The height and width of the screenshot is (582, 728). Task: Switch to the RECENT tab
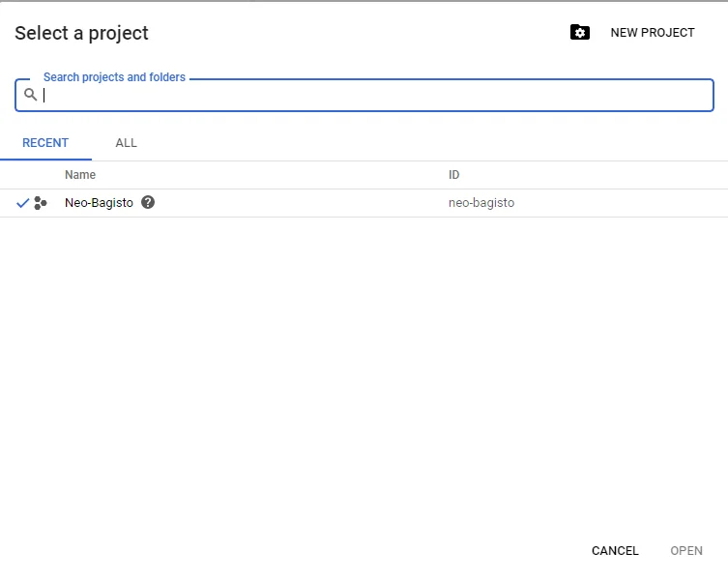tap(45, 143)
